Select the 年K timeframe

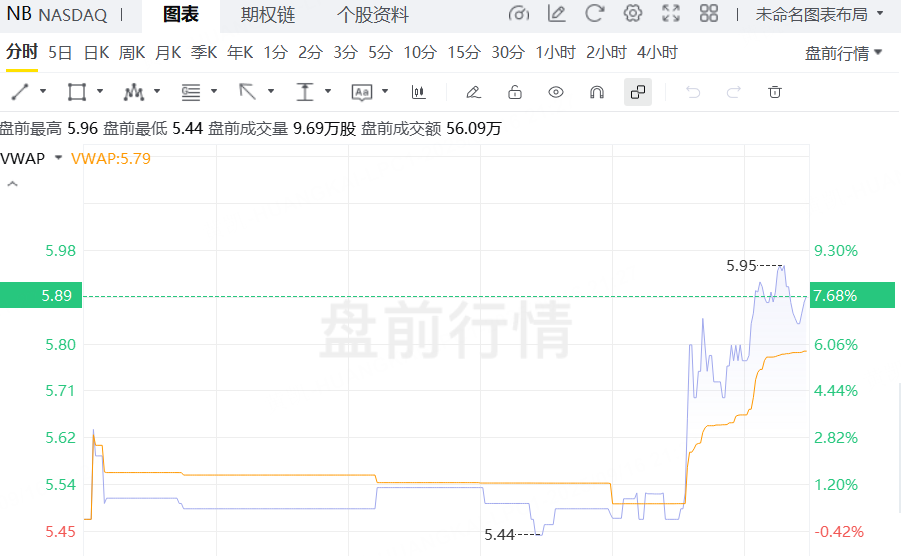[x=240, y=53]
